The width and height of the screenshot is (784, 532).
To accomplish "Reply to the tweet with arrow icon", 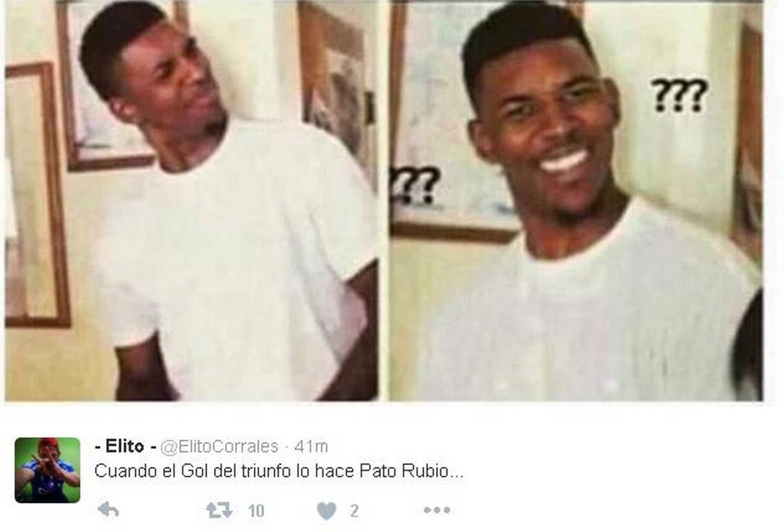I will click(x=108, y=510).
